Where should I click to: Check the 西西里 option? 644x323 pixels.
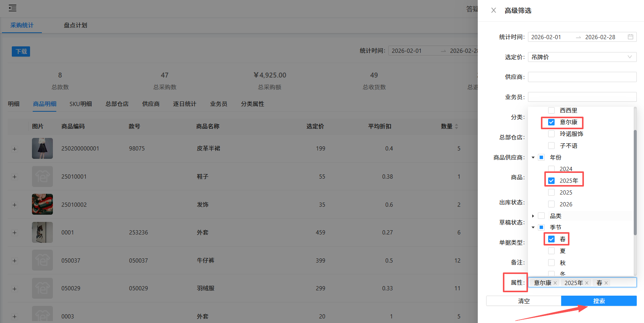[x=551, y=110]
